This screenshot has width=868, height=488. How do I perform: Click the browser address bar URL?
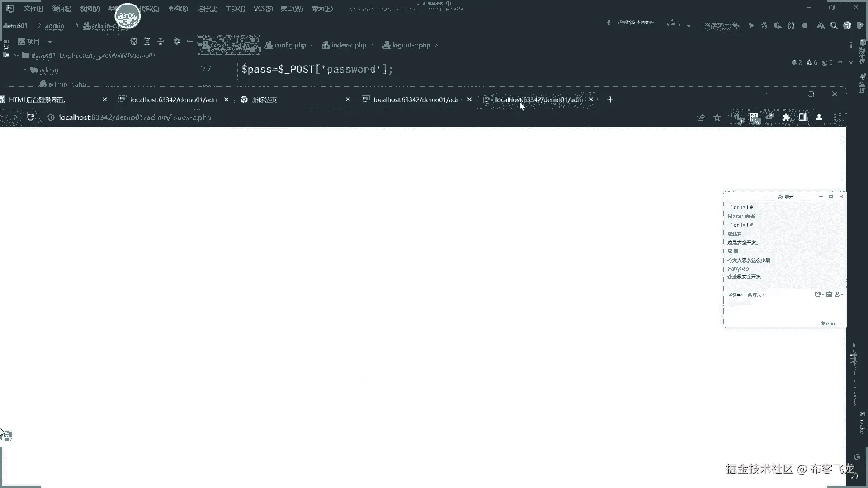click(135, 117)
